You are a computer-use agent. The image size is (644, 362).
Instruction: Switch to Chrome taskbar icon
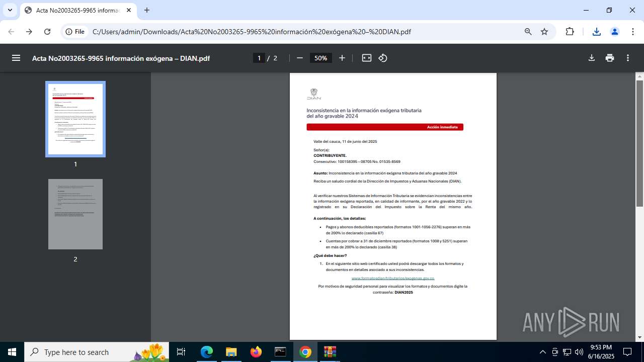(305, 352)
